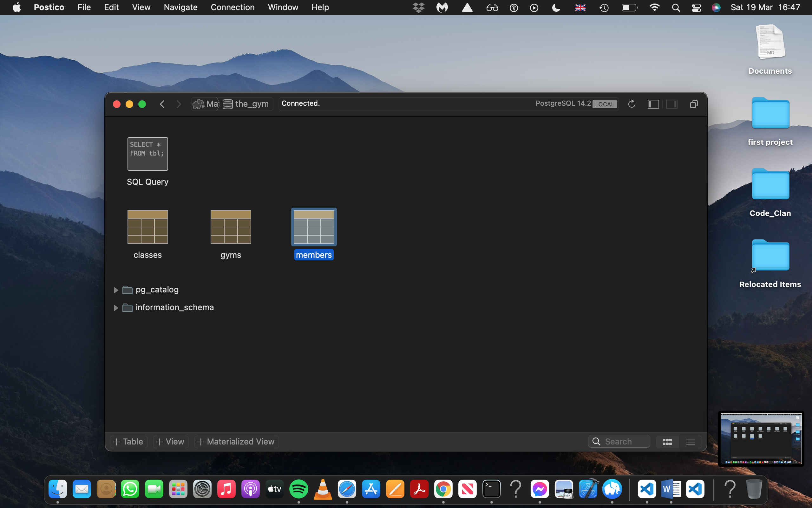Click the reload refresh icon in toolbar
This screenshot has width=812, height=508.
pos(632,104)
